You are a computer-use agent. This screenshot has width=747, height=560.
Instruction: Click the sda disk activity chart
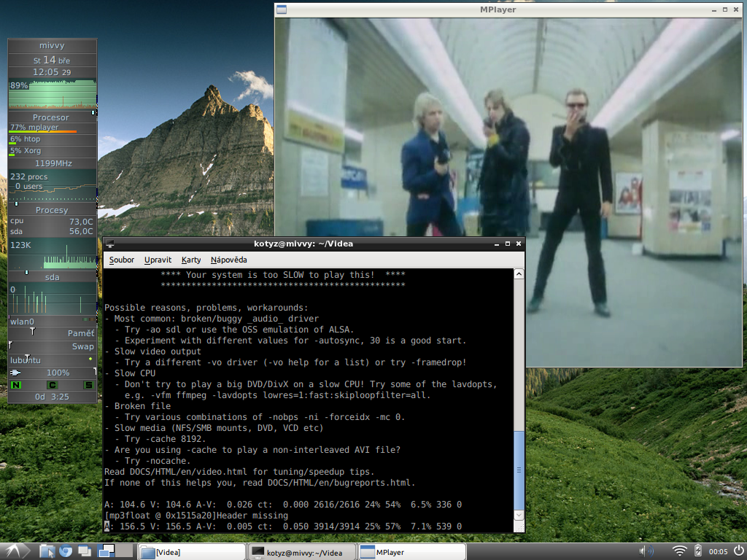(53, 298)
